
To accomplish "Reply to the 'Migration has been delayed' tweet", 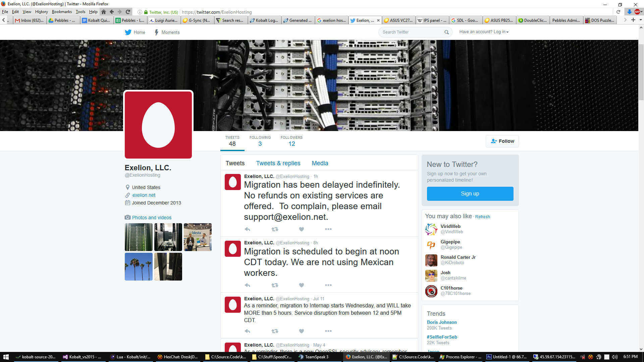I will pyautogui.click(x=248, y=229).
